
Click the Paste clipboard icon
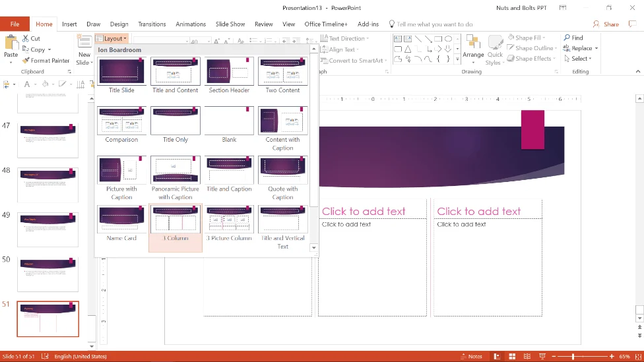(x=11, y=43)
